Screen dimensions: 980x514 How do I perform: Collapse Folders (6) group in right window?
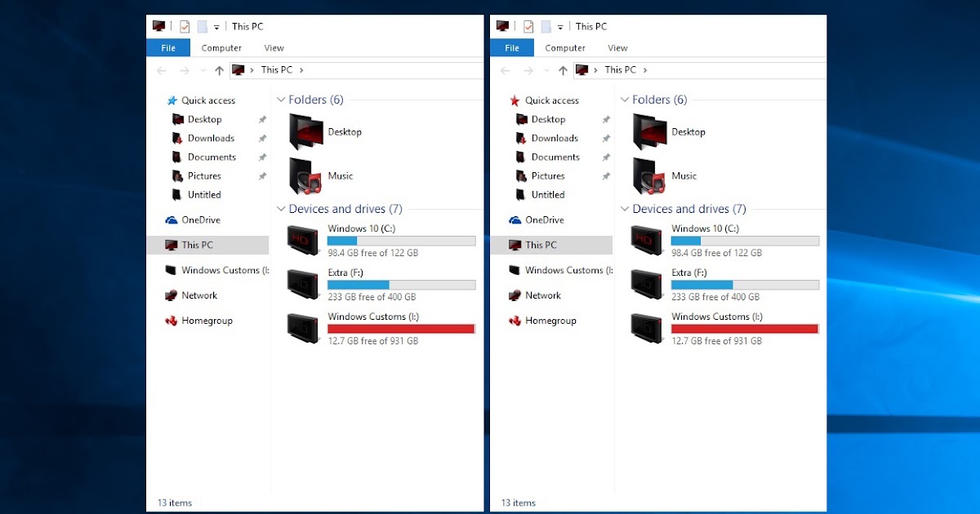(x=625, y=100)
